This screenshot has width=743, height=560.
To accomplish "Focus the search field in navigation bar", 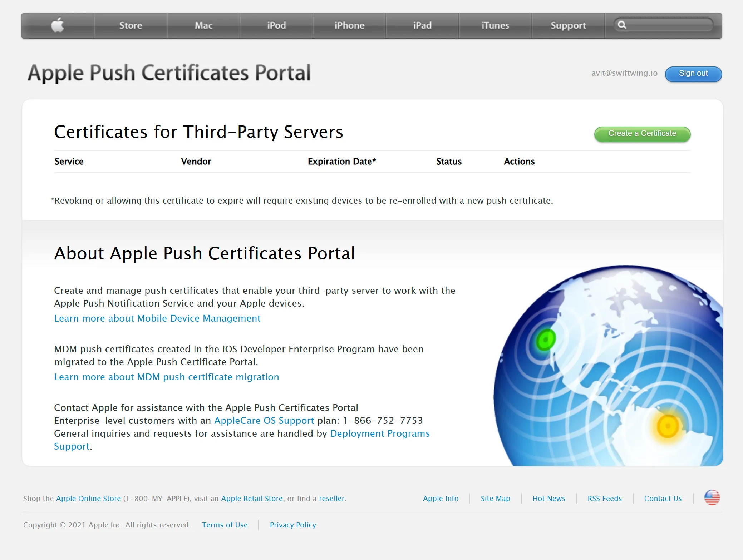I will [x=664, y=25].
